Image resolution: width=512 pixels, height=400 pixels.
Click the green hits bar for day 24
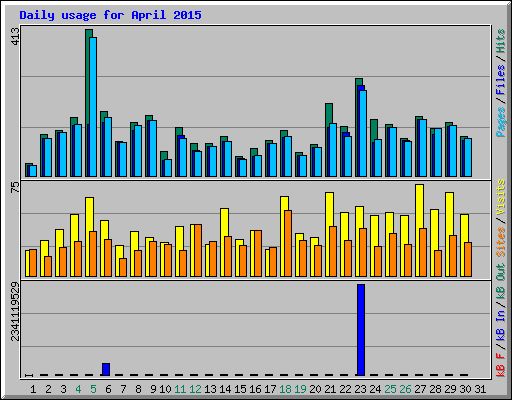click(x=372, y=147)
